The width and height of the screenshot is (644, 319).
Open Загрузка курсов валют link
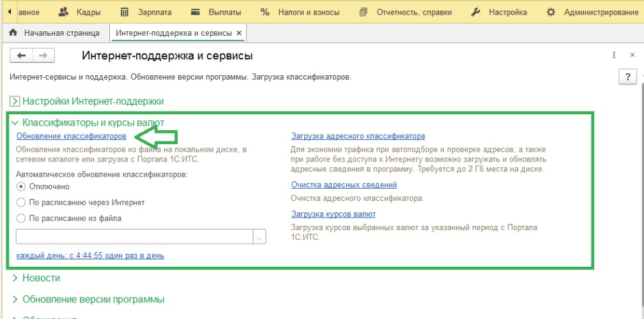[333, 214]
